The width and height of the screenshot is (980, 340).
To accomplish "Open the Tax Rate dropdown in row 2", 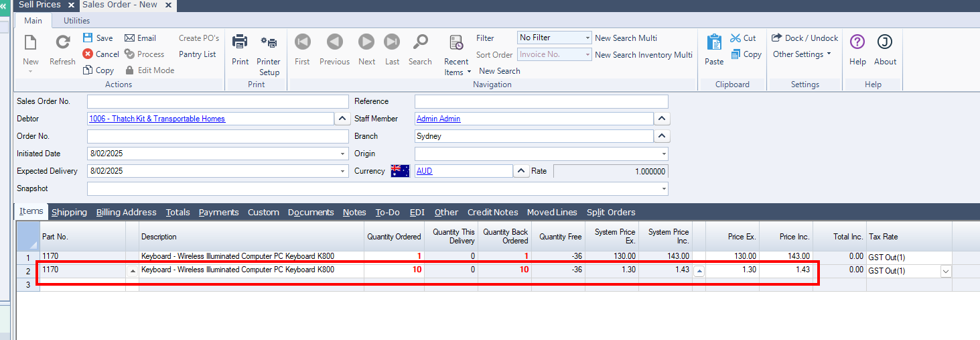I will click(x=945, y=271).
